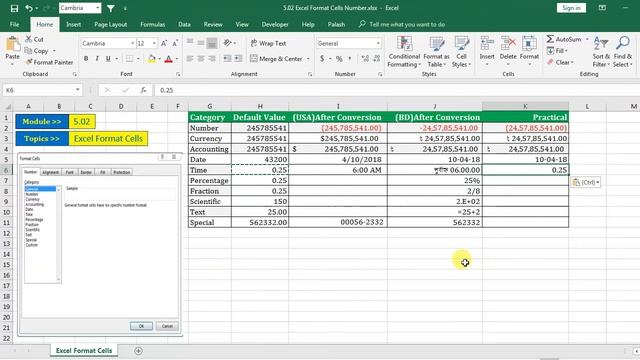The image size is (640, 360).
Task: Open the General number format dropdown
Action: tap(378, 43)
